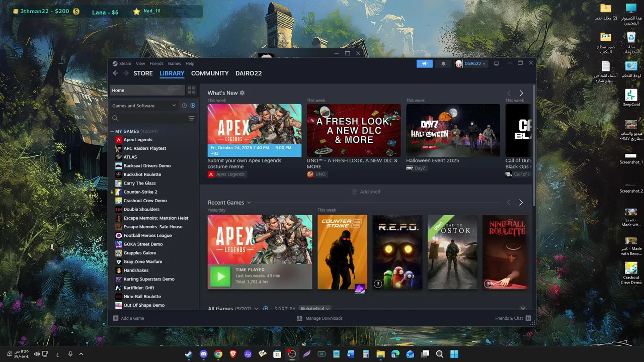Open Alphabetical sort dropdown
This screenshot has height=362, width=644.
[x=315, y=308]
